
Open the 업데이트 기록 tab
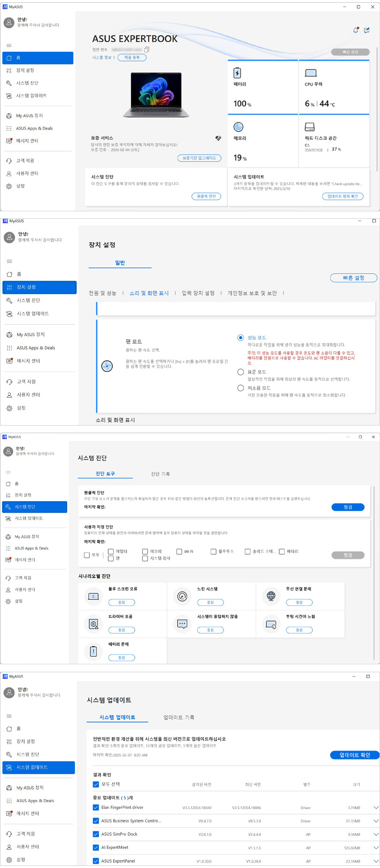(x=179, y=717)
